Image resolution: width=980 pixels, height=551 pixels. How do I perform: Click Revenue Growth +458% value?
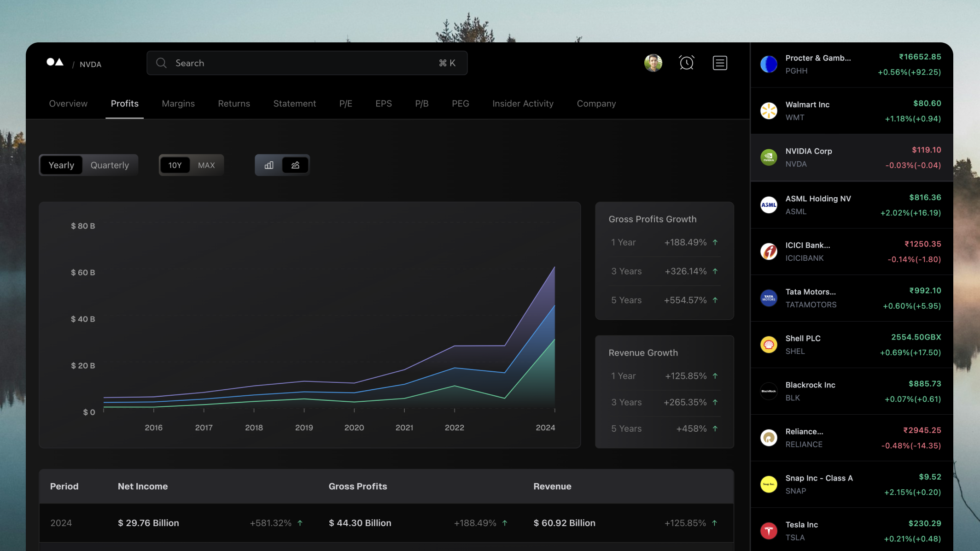[x=691, y=428]
